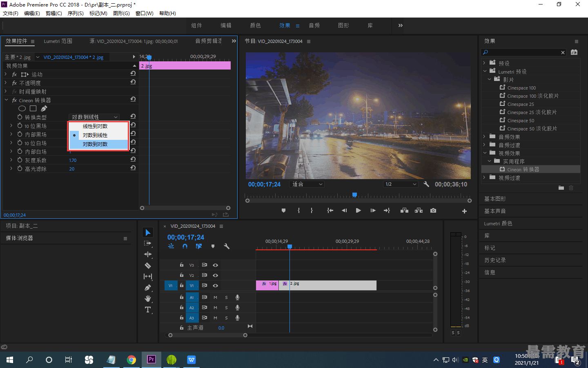Step forward one frame
588x368 pixels.
pyautogui.click(x=373, y=211)
